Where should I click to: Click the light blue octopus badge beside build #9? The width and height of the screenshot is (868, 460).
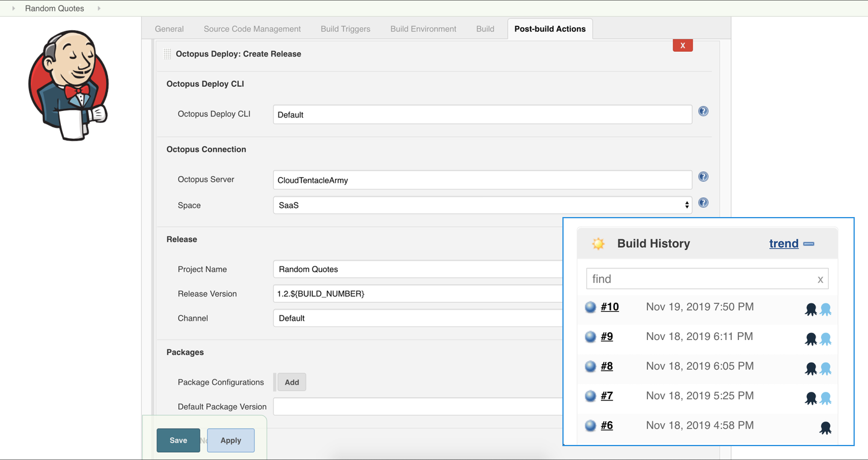point(825,339)
